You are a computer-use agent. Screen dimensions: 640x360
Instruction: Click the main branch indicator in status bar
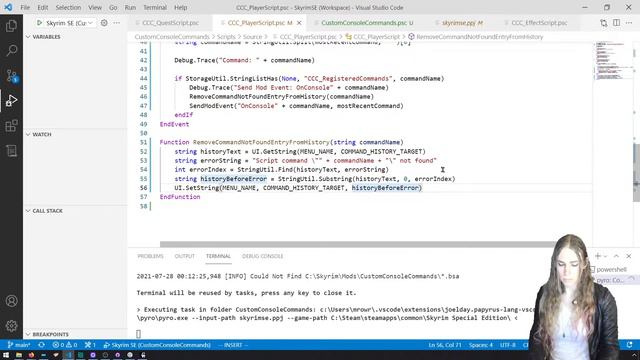click(x=19, y=345)
